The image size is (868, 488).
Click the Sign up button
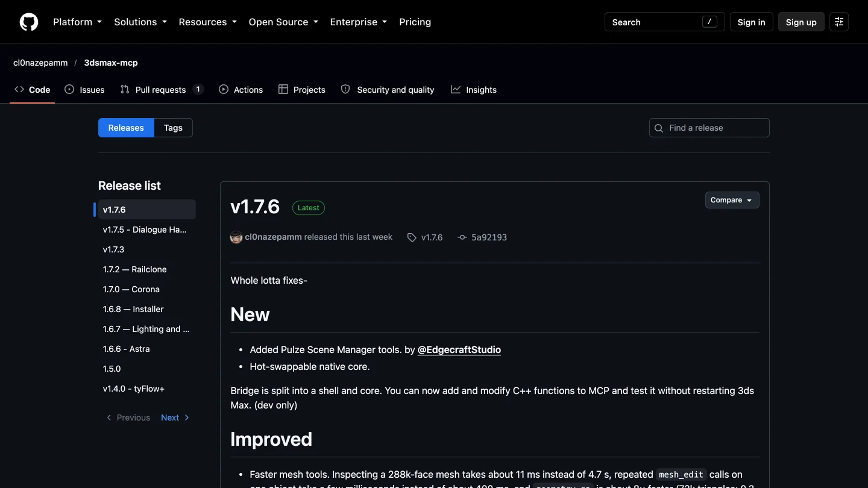point(801,22)
